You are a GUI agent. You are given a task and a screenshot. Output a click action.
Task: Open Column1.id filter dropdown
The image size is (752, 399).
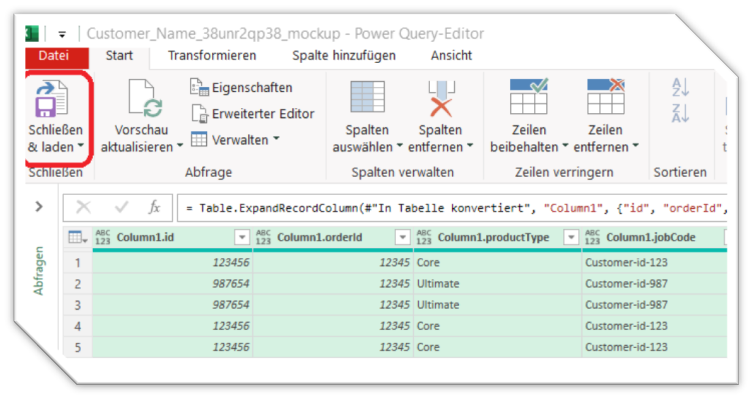point(242,237)
